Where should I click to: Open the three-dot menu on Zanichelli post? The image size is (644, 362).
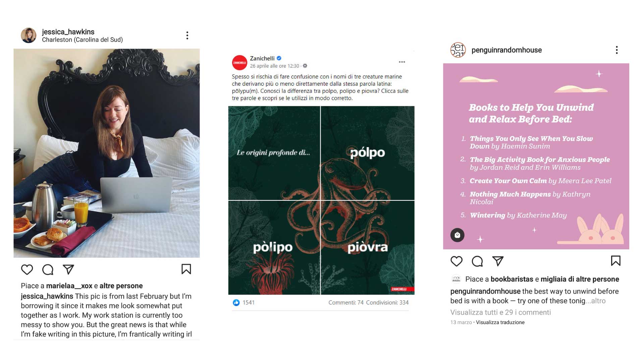[x=402, y=62]
